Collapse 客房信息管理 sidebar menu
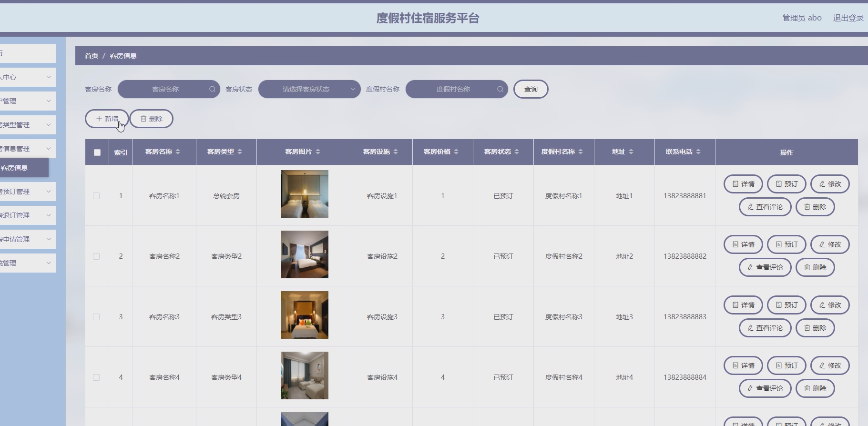The image size is (868, 426). (27, 149)
